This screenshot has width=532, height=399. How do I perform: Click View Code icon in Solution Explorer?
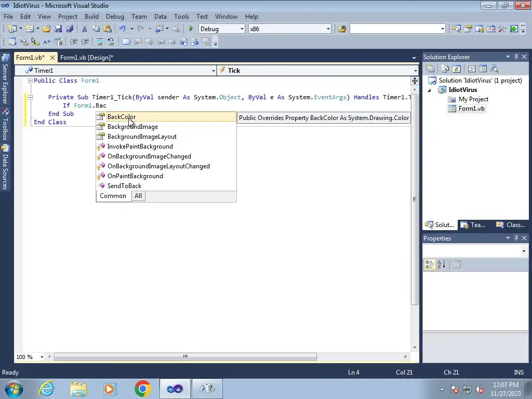(x=472, y=69)
